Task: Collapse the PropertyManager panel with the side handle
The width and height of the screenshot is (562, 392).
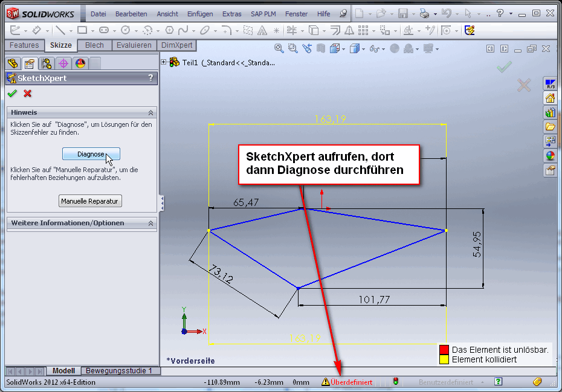Action: [162, 203]
